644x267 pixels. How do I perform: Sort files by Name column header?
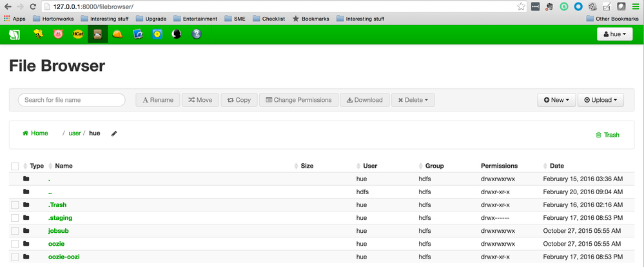pyautogui.click(x=64, y=166)
